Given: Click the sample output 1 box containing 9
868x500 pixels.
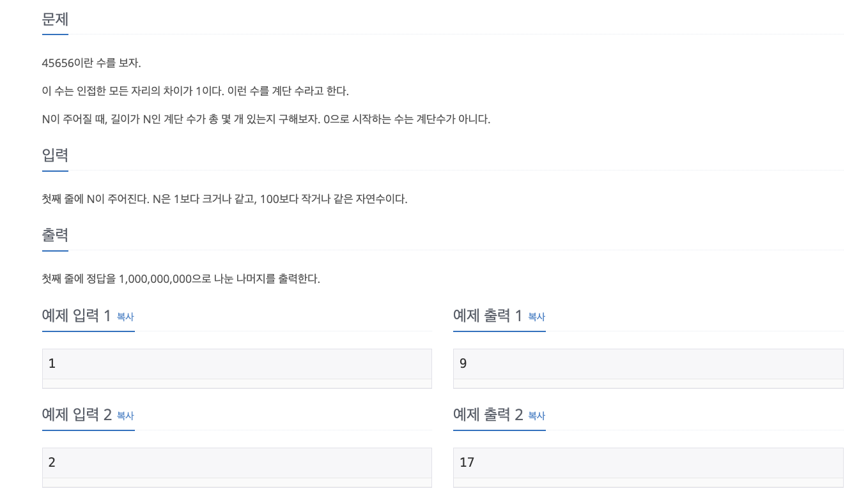Looking at the screenshot, I should point(648,368).
